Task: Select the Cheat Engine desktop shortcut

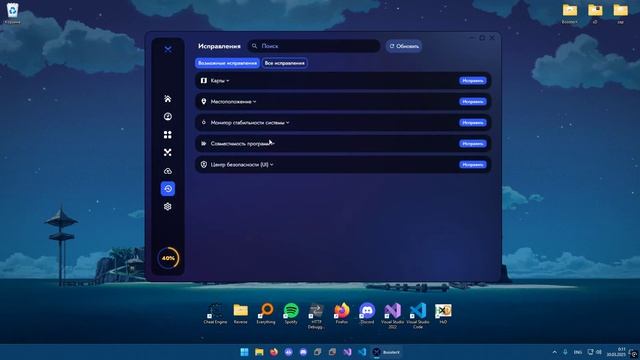Action: tap(215, 313)
